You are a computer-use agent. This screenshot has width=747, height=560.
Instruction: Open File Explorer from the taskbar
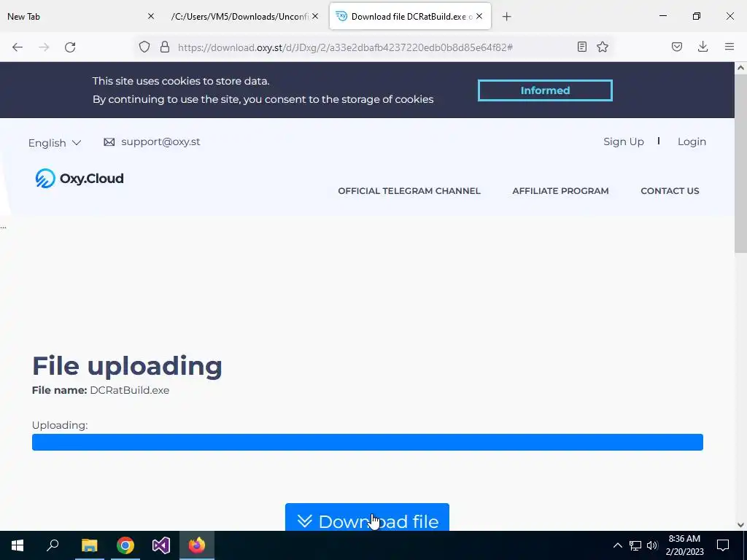point(89,545)
